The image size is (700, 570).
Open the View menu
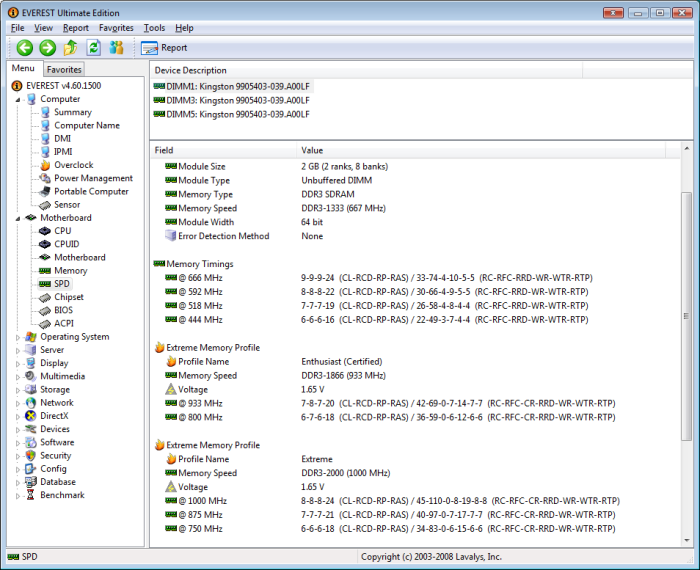[x=43, y=28]
